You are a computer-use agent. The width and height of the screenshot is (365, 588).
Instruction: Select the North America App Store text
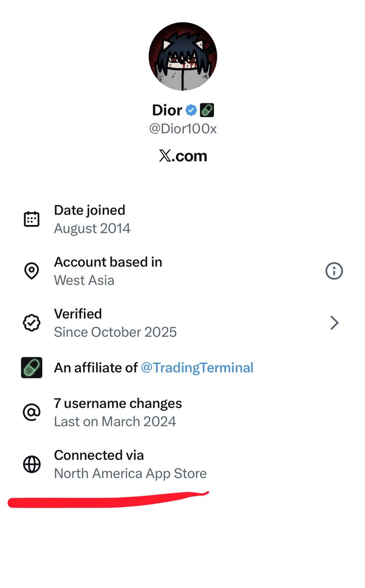tap(130, 473)
